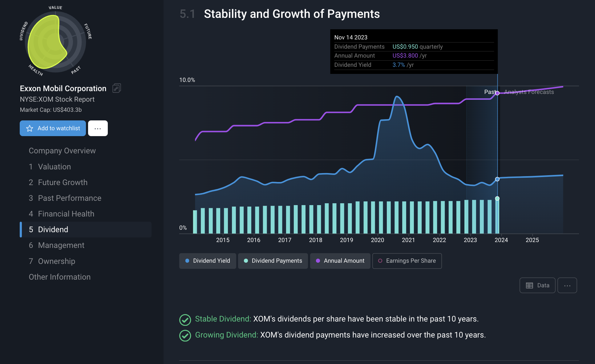Click the blue Dividend Yield legend dot
Image resolution: width=595 pixels, height=364 pixels.
click(187, 261)
